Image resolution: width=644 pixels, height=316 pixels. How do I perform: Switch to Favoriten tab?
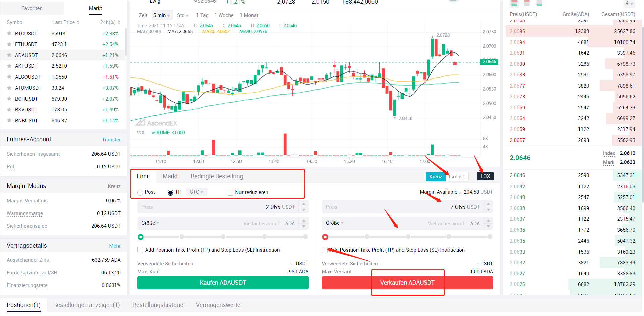(x=32, y=8)
